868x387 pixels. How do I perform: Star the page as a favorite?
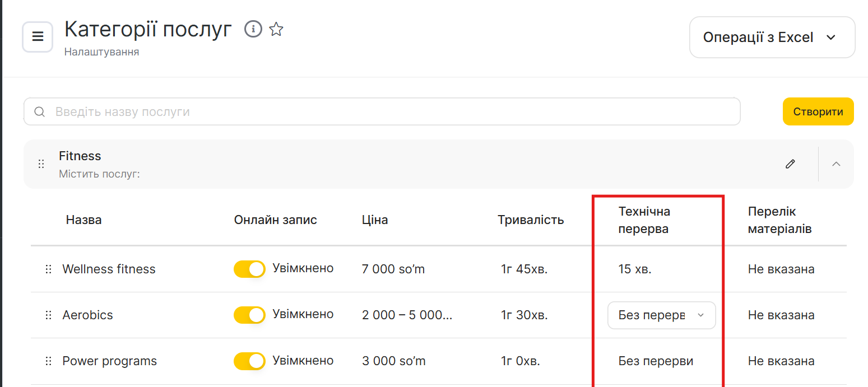click(x=276, y=29)
